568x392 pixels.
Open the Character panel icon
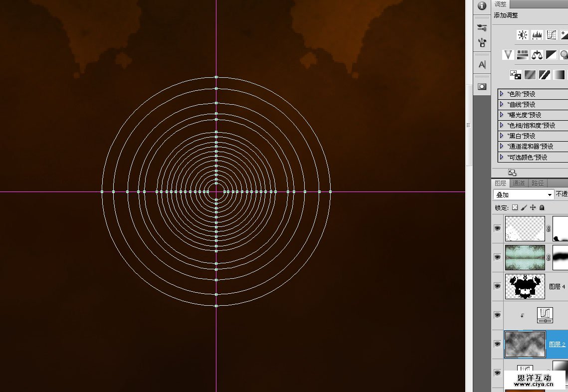click(x=482, y=64)
